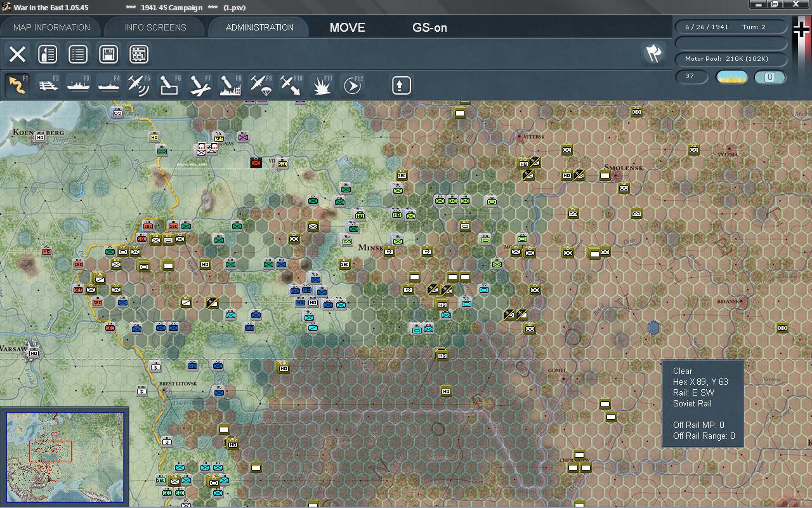The image size is (812, 508).
Task: Select the highlighted blue hex east of Gomel
Action: click(653, 328)
